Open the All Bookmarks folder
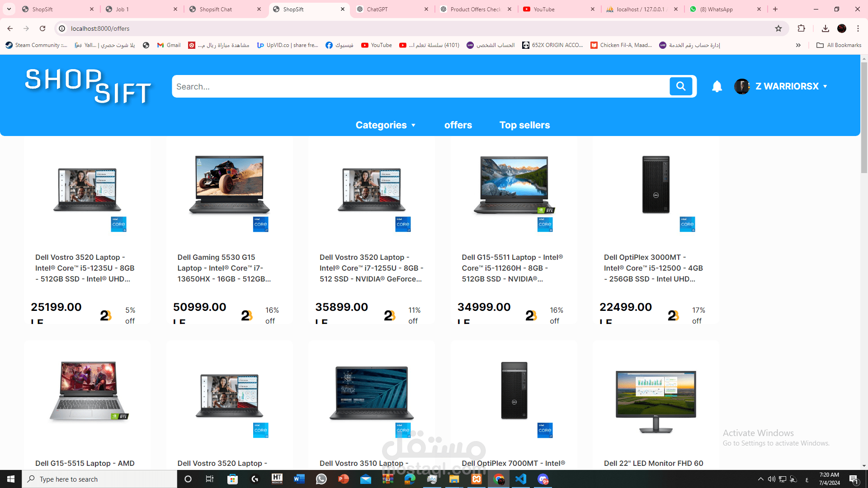The image size is (868, 488). (839, 45)
